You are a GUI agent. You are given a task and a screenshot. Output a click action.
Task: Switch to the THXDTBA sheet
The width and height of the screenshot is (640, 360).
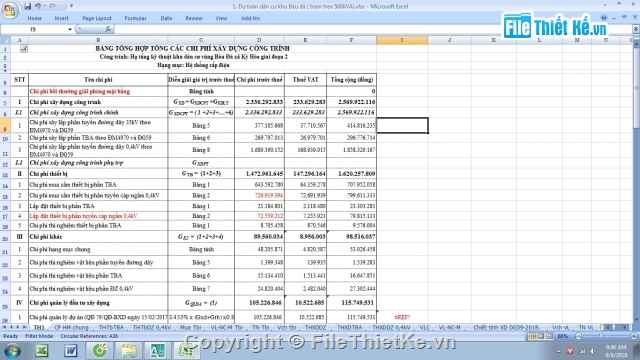350,327
